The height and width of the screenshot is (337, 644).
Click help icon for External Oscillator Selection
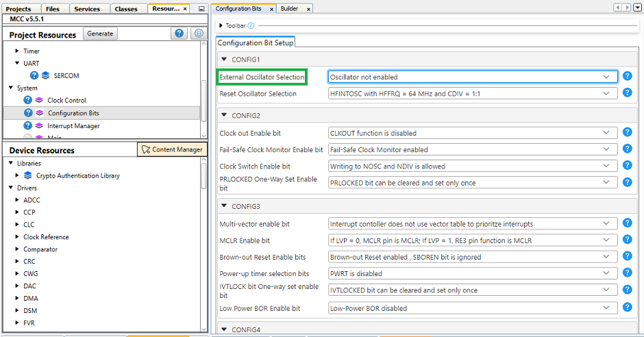pyautogui.click(x=627, y=77)
